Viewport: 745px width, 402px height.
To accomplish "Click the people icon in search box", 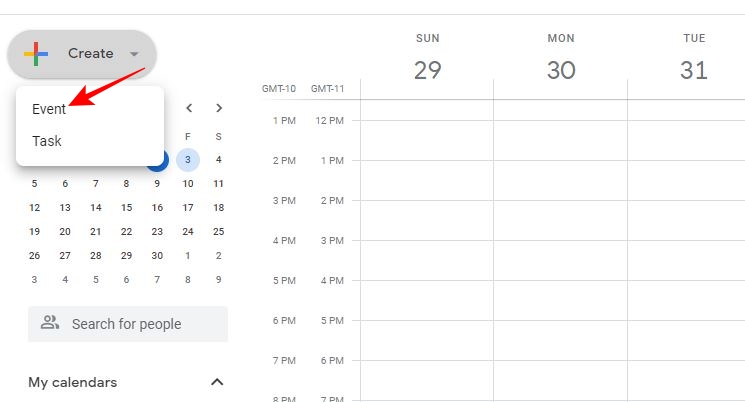I will click(x=50, y=323).
